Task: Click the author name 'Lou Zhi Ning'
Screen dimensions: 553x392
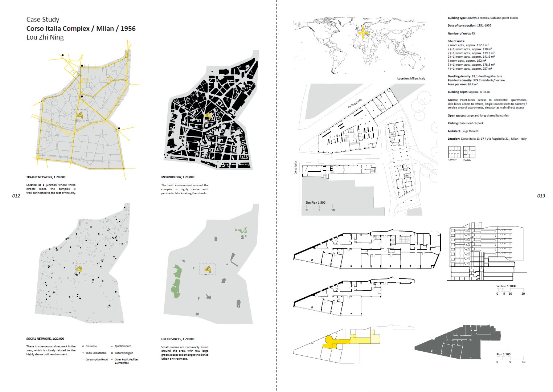Action: tap(45, 37)
